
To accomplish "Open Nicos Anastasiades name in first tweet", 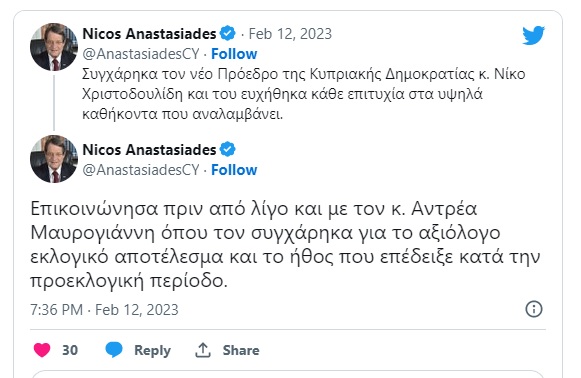I will click(x=149, y=34).
